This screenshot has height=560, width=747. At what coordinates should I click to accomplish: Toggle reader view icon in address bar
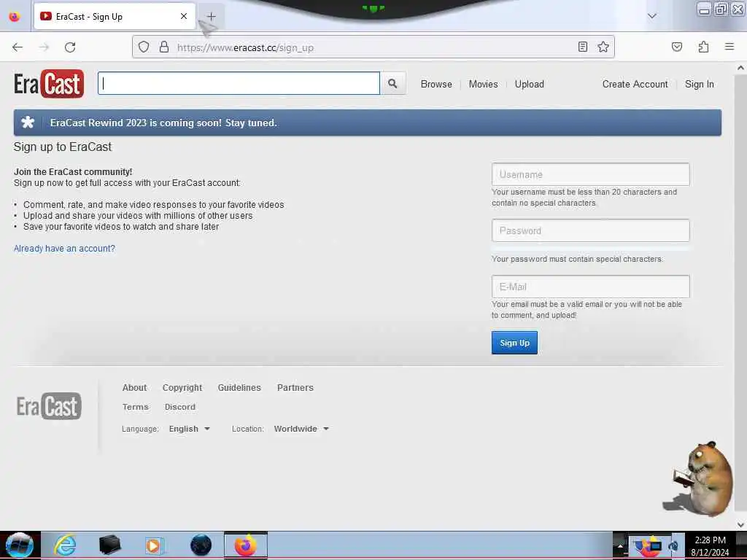(x=583, y=47)
